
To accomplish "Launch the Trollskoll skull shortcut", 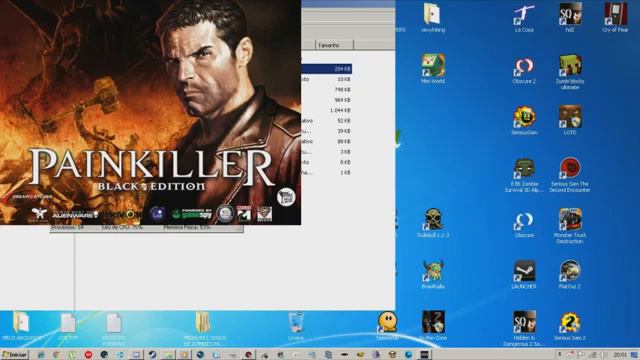I will (x=433, y=223).
